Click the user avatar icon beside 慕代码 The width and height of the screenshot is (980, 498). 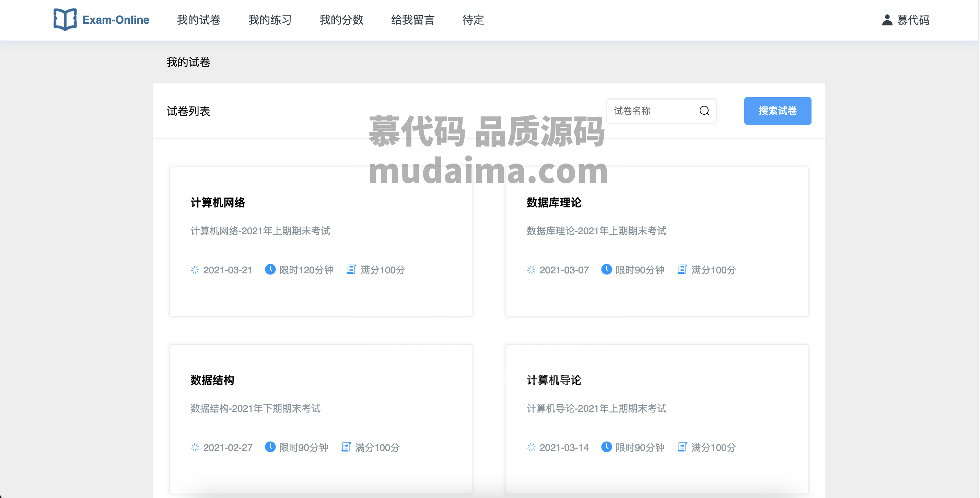[887, 20]
